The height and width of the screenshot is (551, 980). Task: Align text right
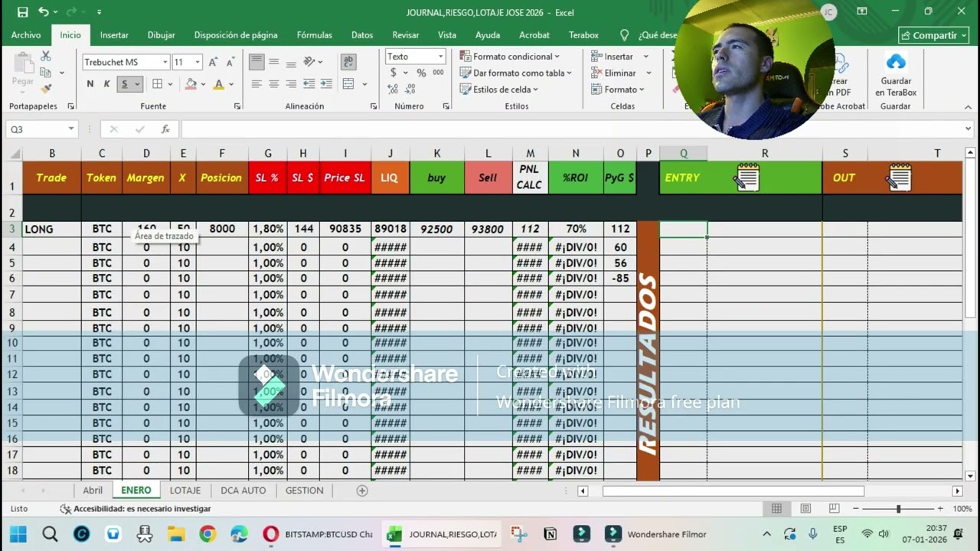point(291,84)
